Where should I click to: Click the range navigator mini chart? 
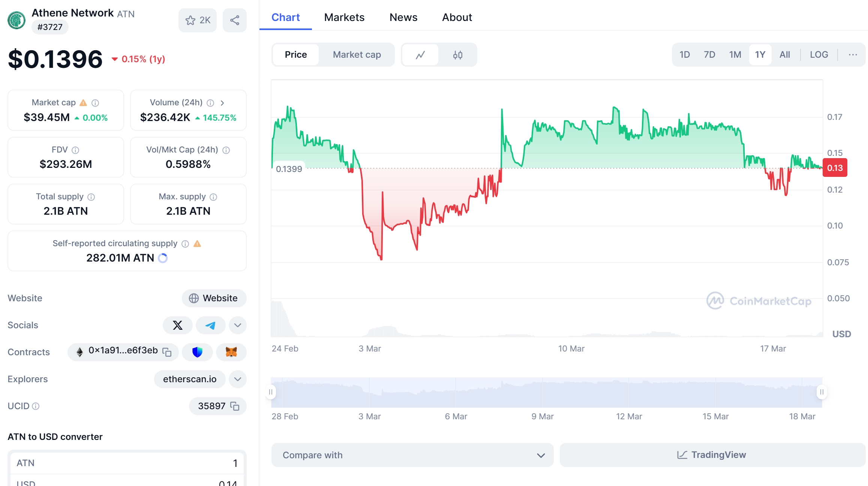point(546,392)
